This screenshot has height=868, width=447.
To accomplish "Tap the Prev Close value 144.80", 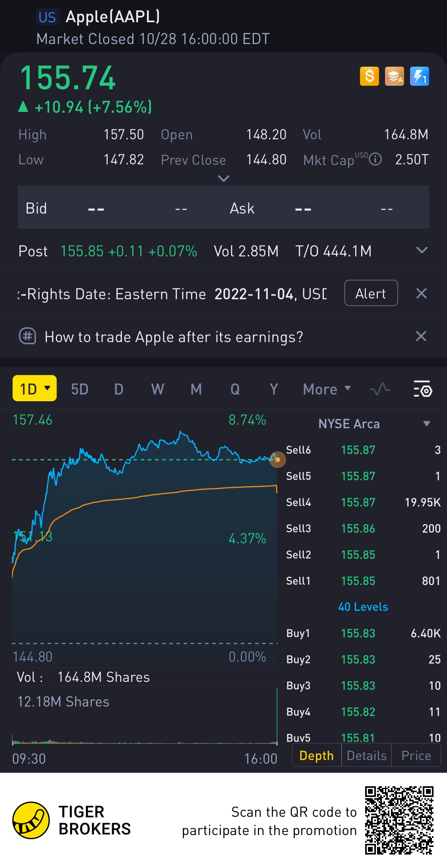I will point(266,160).
